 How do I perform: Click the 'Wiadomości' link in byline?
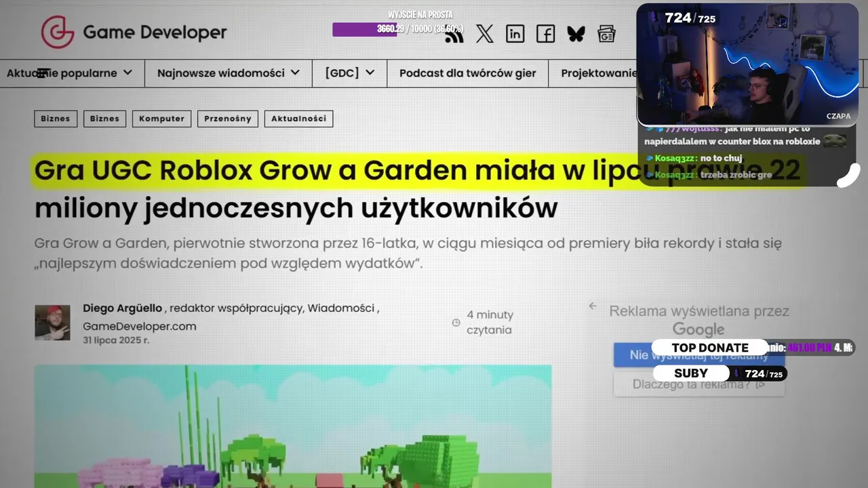point(341,308)
